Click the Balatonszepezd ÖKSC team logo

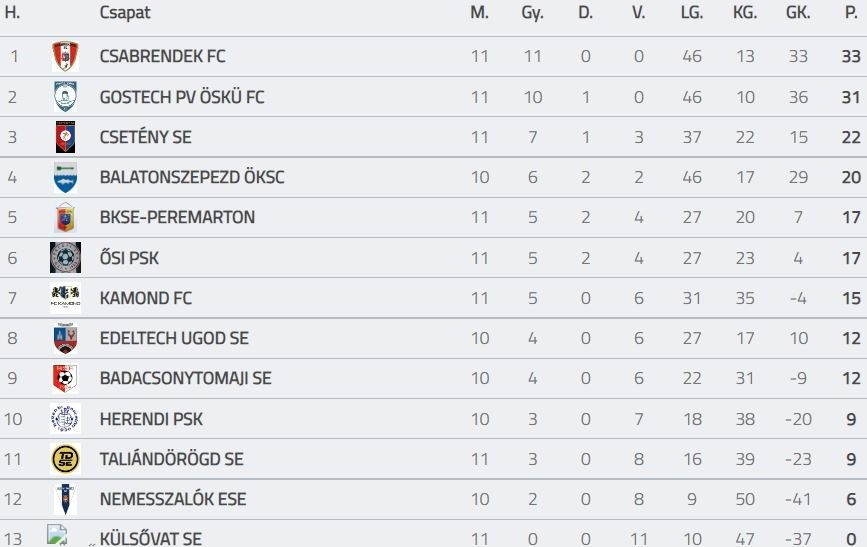click(65, 177)
